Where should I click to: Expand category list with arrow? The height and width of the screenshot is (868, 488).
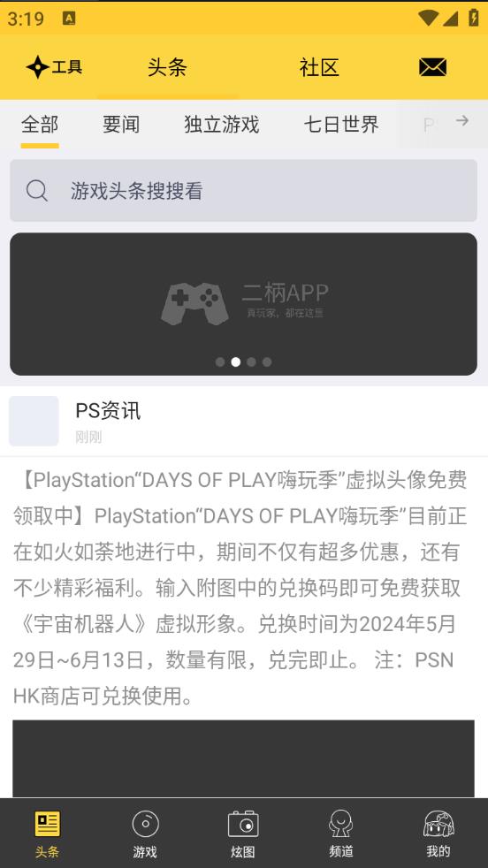click(462, 121)
